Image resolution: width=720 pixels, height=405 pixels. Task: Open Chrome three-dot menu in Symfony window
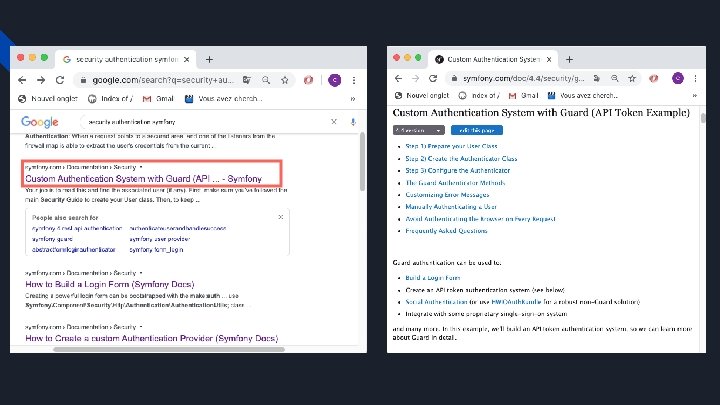tap(695, 79)
